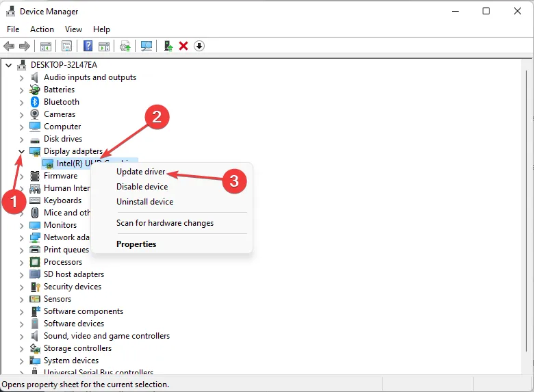
Task: Click the Properties sheet toolbar icon
Action: point(67,46)
